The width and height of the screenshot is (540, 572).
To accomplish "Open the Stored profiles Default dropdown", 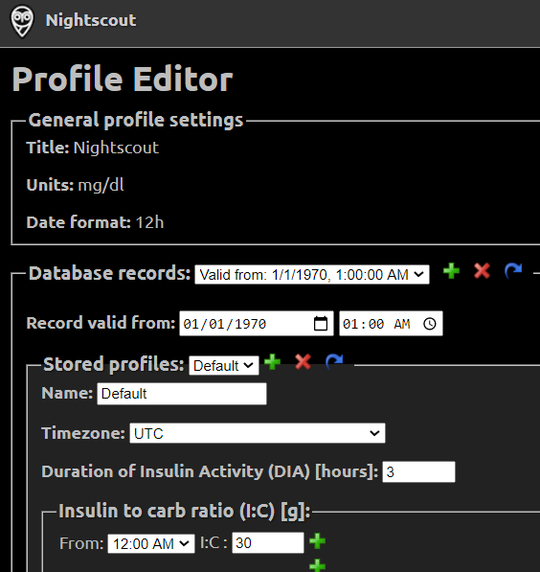I will click(224, 366).
